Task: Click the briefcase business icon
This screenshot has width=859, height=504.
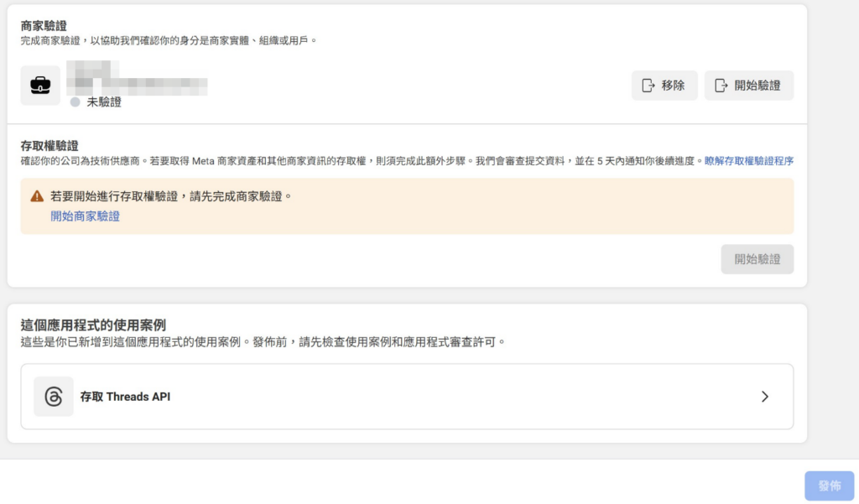Action: 40,85
